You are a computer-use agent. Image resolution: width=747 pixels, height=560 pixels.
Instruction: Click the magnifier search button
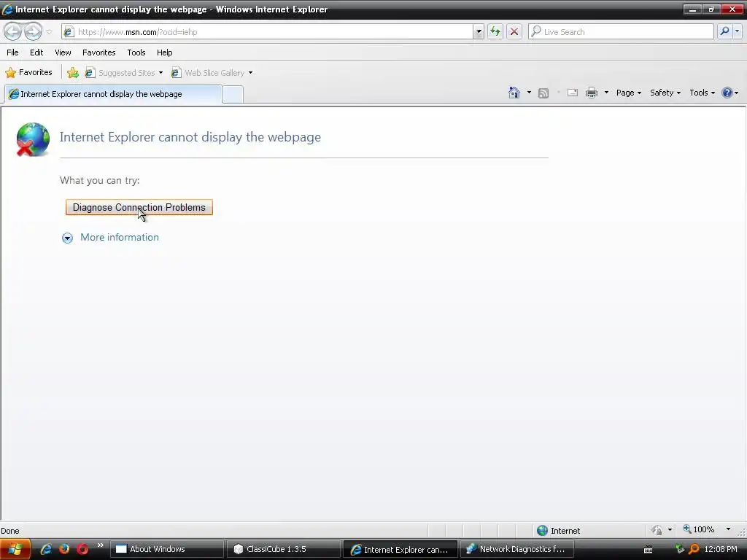724,31
